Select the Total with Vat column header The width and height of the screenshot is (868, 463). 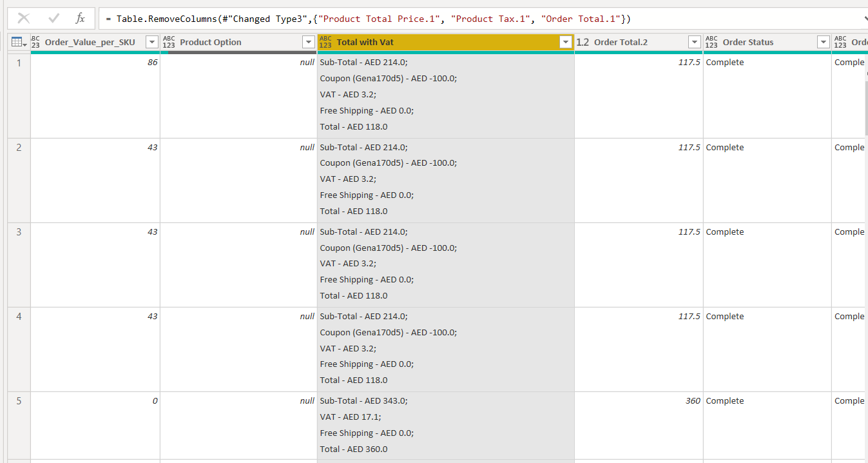(365, 42)
